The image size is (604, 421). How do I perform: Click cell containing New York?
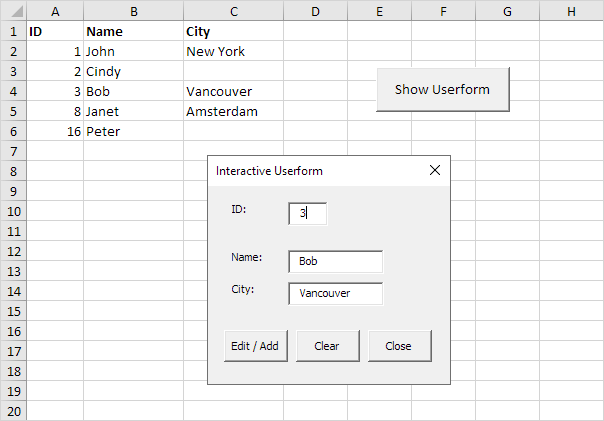[233, 51]
